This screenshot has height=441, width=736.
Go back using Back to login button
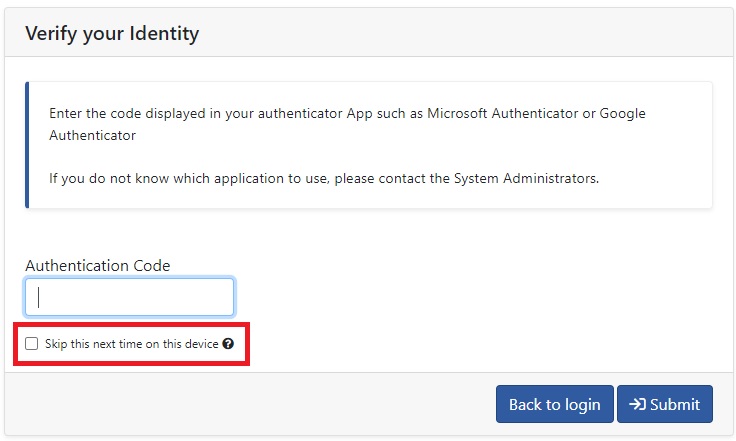coord(554,404)
